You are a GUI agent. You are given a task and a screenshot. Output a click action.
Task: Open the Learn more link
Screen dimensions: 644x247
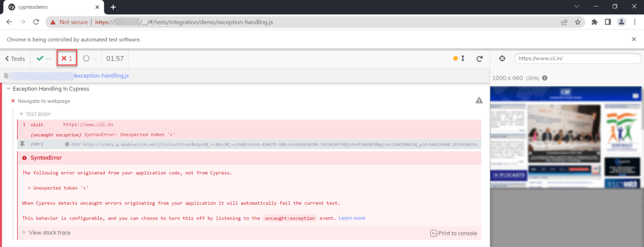click(352, 218)
